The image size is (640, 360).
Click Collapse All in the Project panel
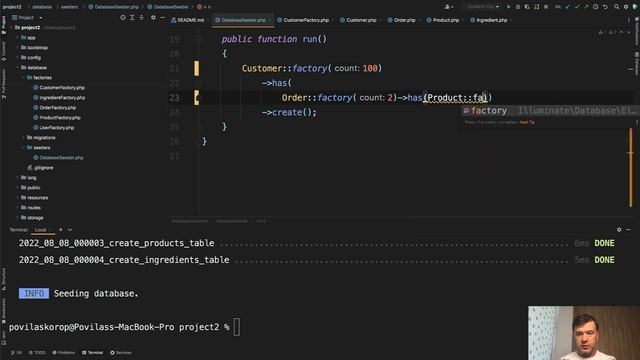click(x=142, y=18)
